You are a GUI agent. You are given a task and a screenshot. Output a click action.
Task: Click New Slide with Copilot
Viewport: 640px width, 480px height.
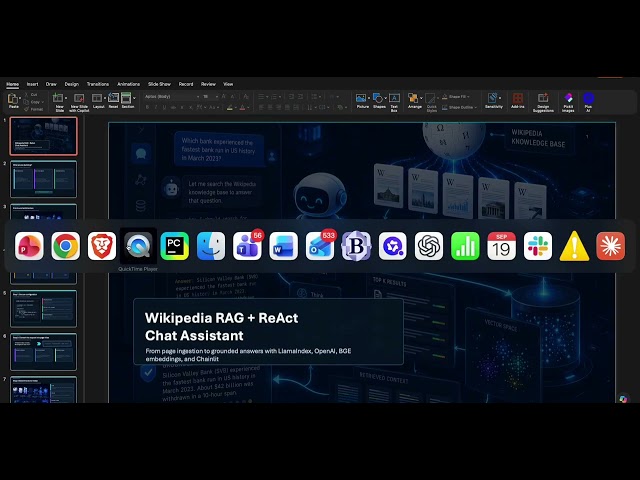(x=79, y=102)
